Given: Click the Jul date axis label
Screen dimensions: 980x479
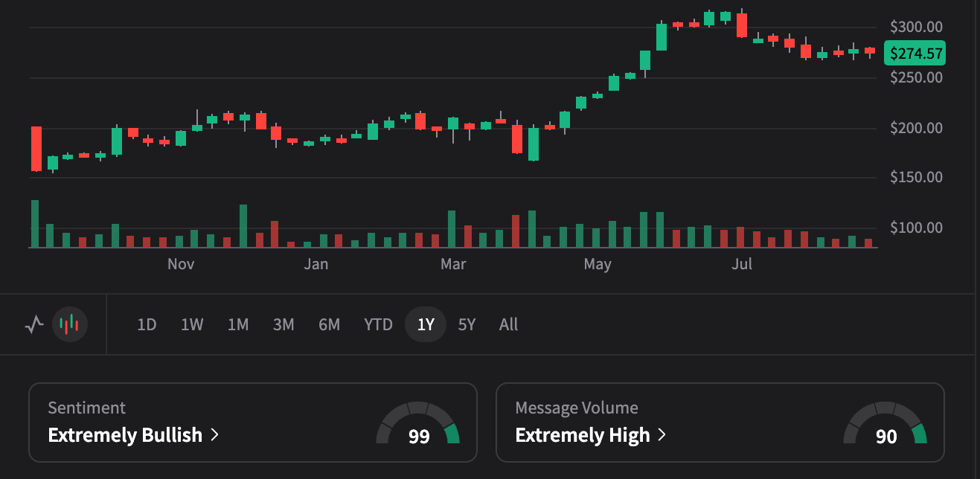Looking at the screenshot, I should [742, 264].
